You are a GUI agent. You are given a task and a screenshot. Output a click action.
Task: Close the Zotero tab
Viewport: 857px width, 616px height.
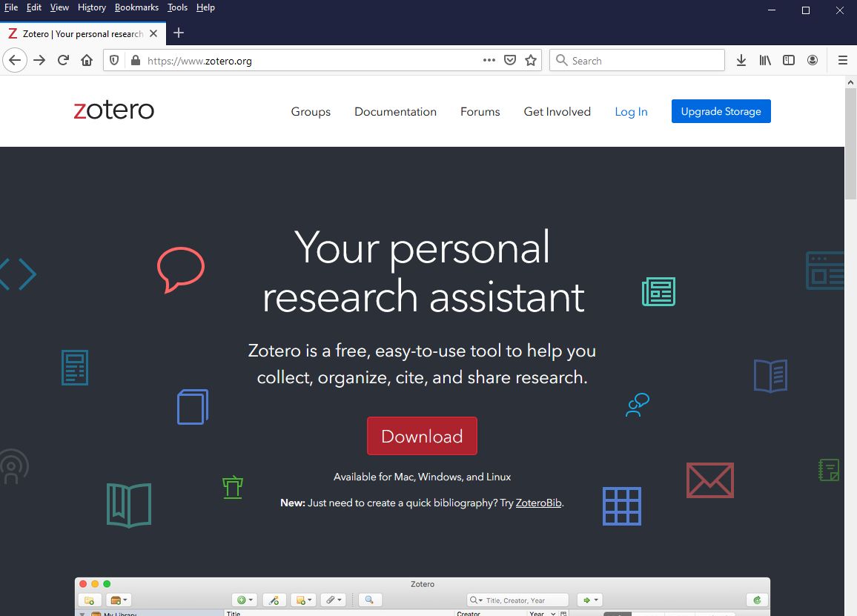coord(153,33)
